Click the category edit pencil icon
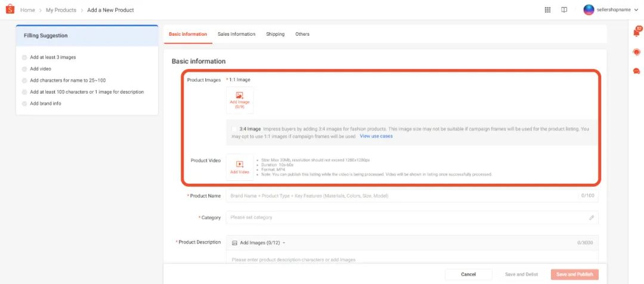Screen dimensions: 644x284 (592, 217)
